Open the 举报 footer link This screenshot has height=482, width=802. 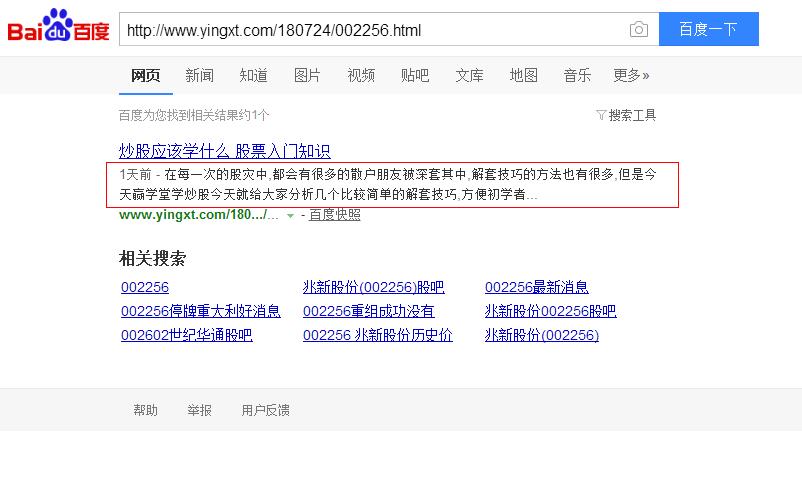click(199, 410)
